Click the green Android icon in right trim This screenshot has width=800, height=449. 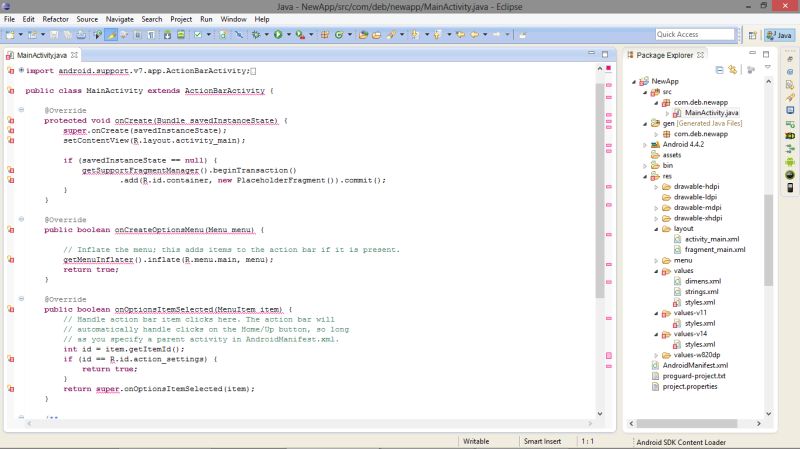pos(790,162)
